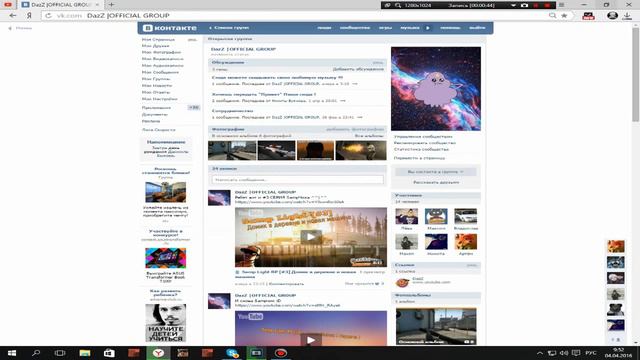Screen dimensions: 640x360
Task: Open the volume tray icon
Action: [x=564, y=353]
